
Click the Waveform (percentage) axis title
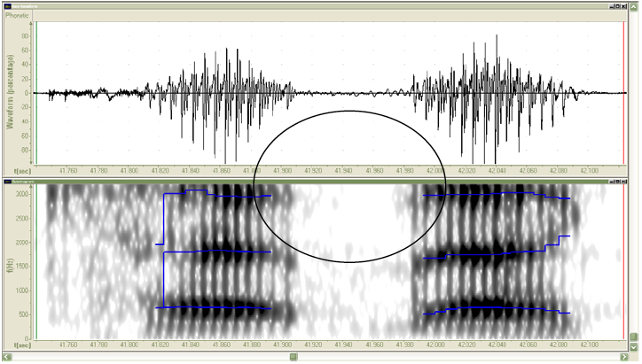click(11, 92)
